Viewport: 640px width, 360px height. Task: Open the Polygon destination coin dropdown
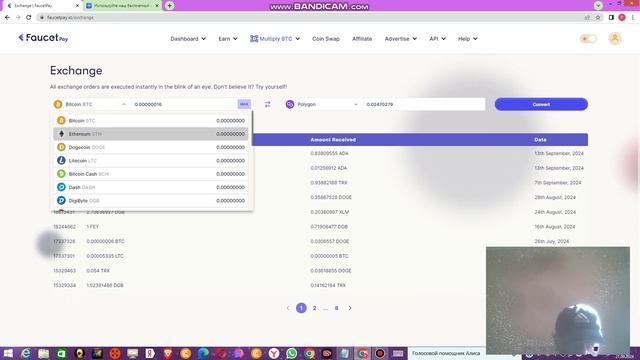tap(322, 104)
